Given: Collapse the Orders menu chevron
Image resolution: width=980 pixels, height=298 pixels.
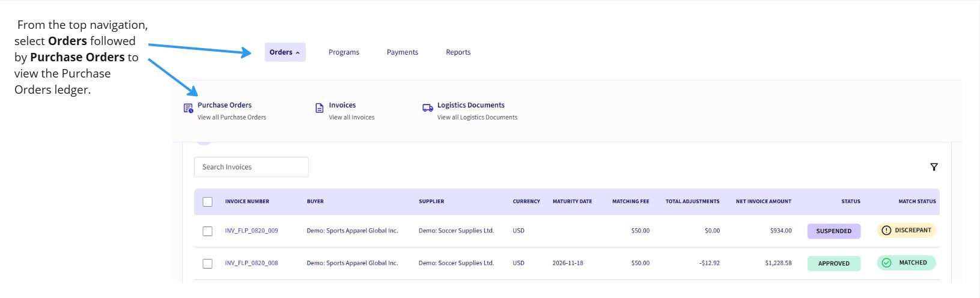Looking at the screenshot, I should pos(297,53).
